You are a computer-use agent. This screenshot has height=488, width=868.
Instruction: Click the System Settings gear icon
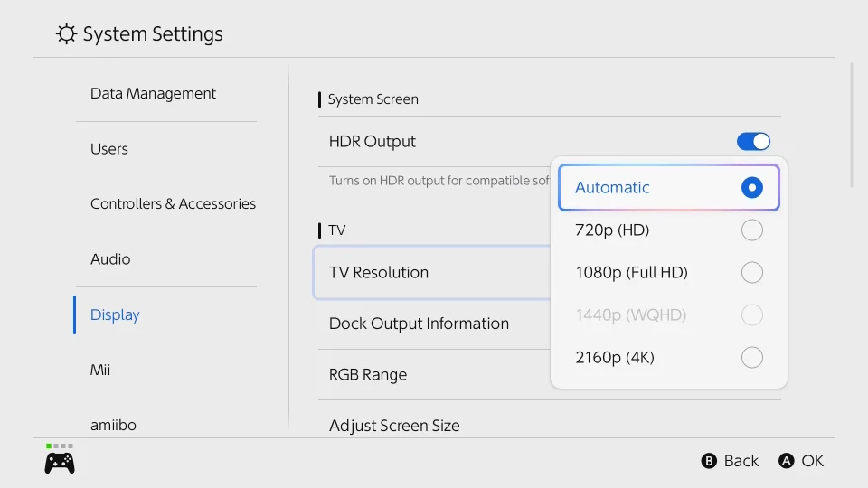(x=66, y=34)
